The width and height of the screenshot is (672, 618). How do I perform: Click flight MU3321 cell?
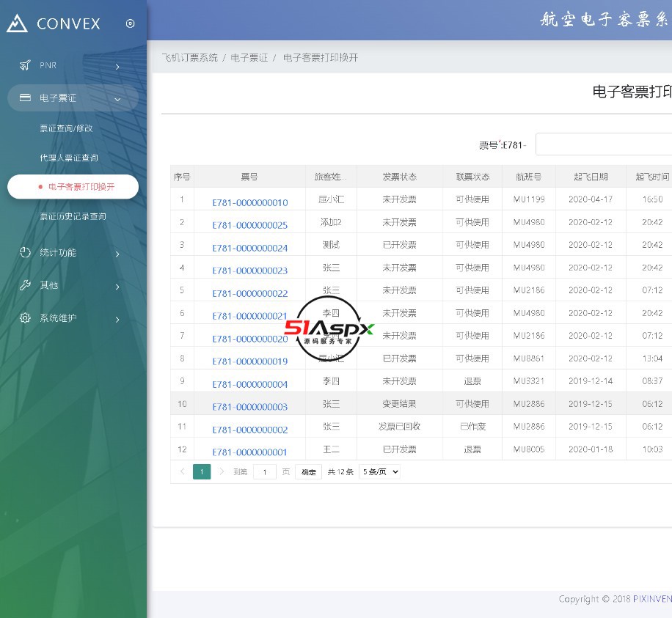click(529, 380)
